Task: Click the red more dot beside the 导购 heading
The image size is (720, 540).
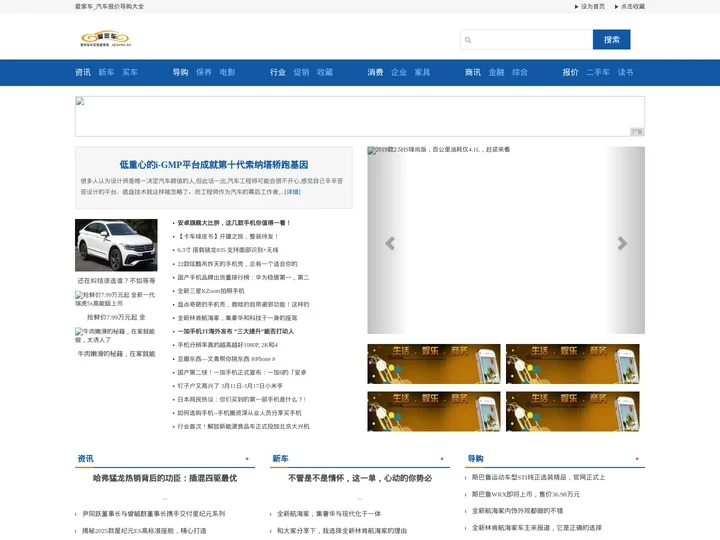Action: tap(637, 459)
